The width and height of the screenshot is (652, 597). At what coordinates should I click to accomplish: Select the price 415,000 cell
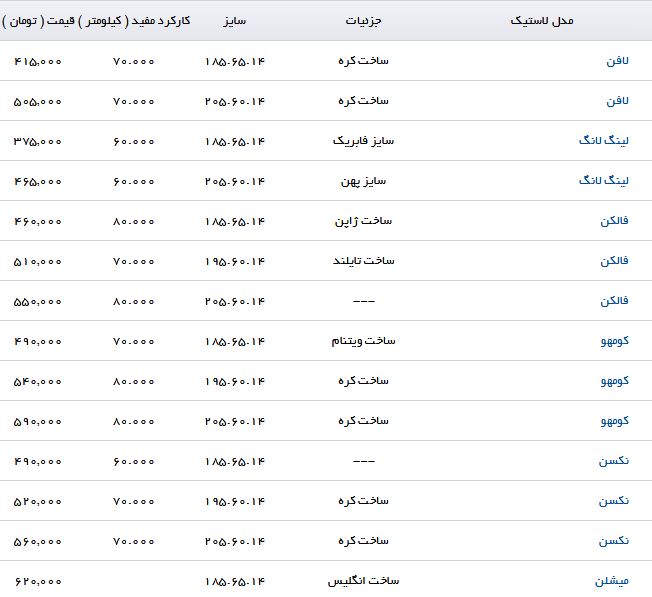(x=37, y=62)
